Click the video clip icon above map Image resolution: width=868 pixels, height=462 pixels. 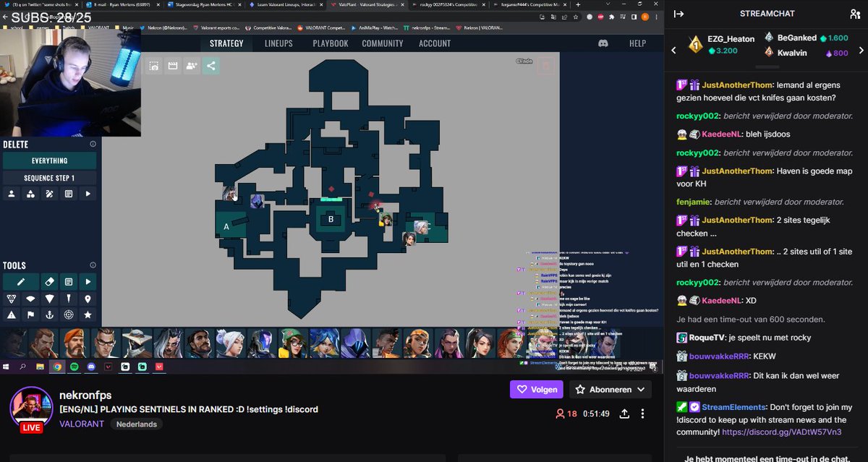pyautogui.click(x=173, y=66)
